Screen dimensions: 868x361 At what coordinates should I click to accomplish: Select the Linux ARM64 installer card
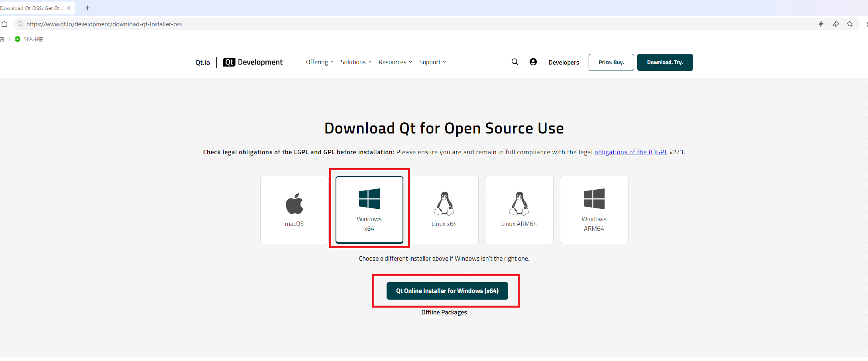519,210
